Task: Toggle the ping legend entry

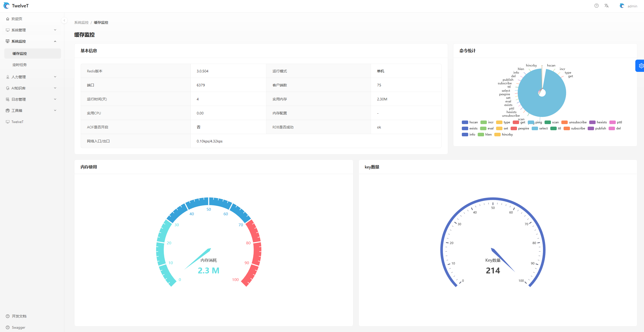Action: (x=535, y=122)
